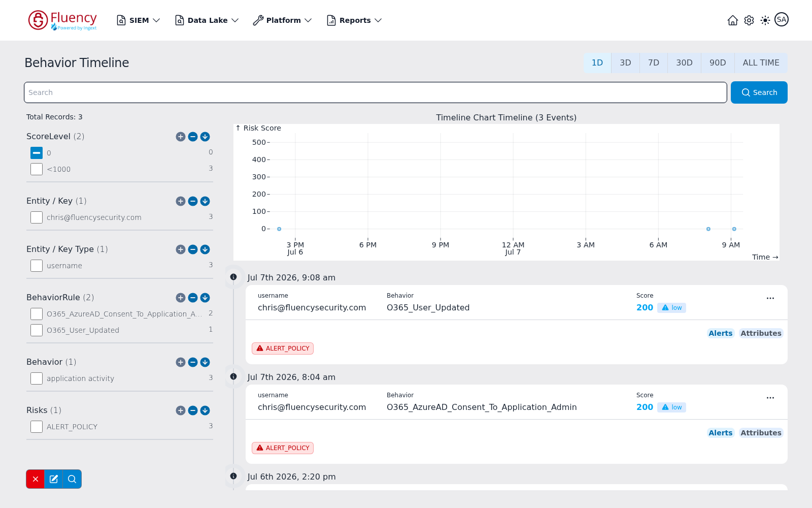
Task: Open Attributes for the O365_AzureAD_Consent event
Action: tap(761, 433)
